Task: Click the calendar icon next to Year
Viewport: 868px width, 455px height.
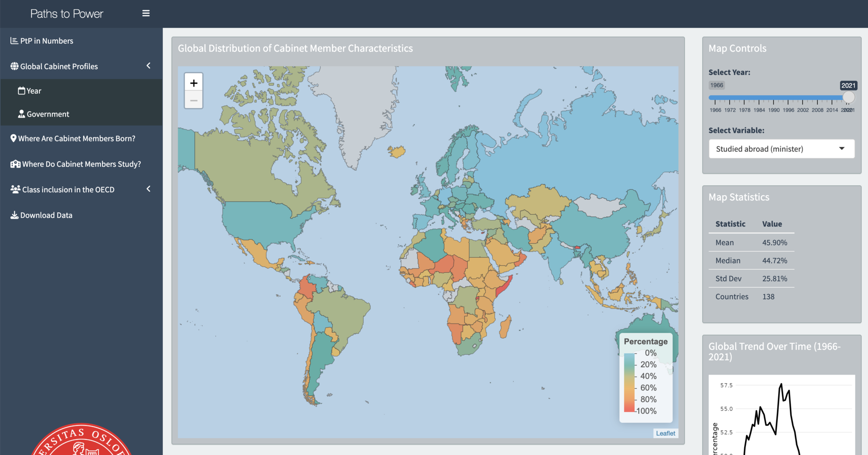Action: 21,91
